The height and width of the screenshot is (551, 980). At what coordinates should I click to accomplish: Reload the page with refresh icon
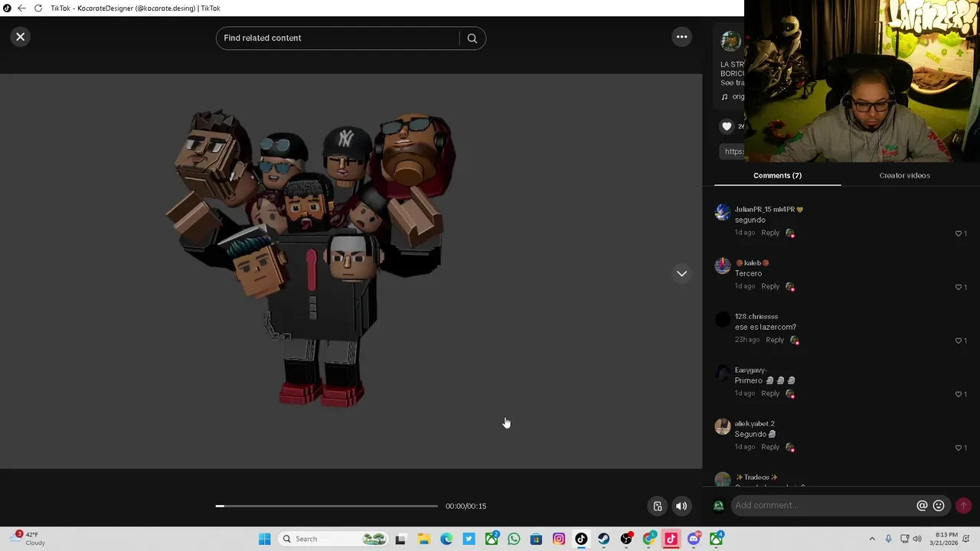[38, 8]
